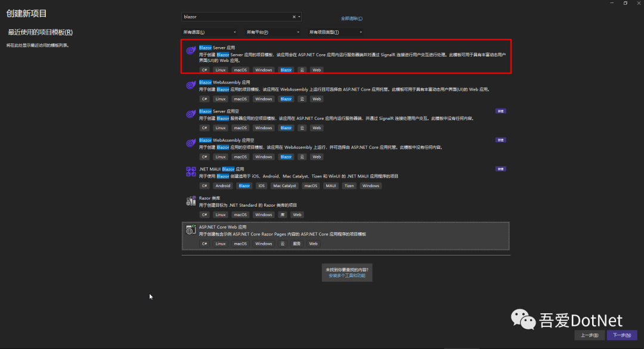
Task: Click the 'Razor 类库' template title
Action: (209, 198)
